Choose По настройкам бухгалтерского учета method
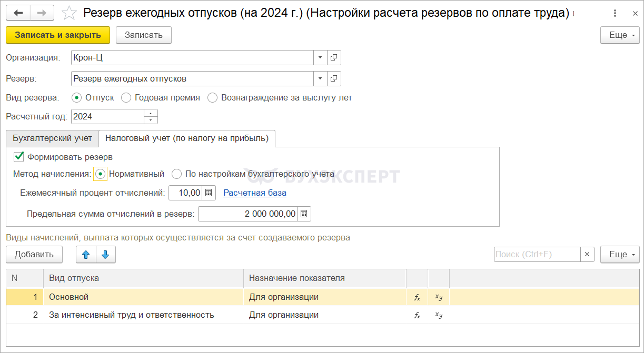This screenshot has height=353, width=644. pos(177,174)
